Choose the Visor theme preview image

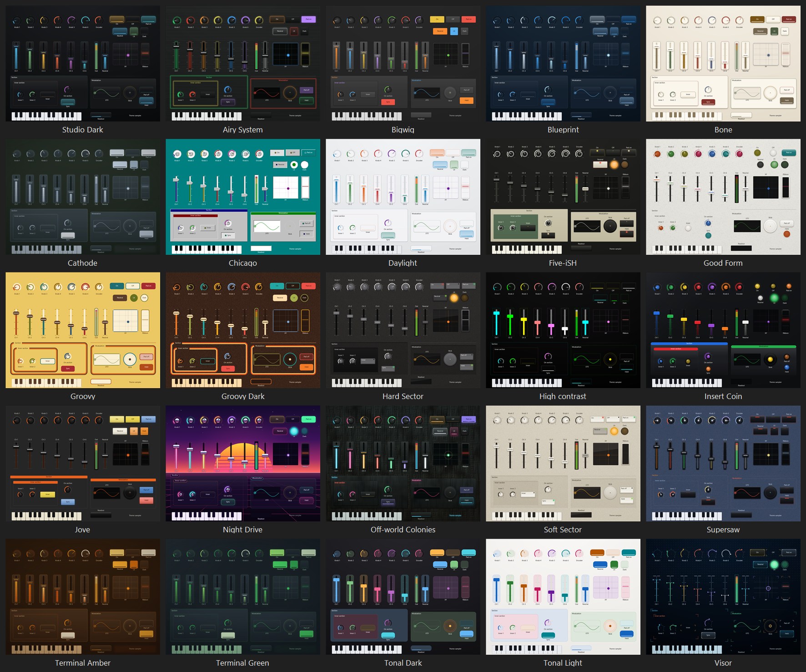click(723, 597)
